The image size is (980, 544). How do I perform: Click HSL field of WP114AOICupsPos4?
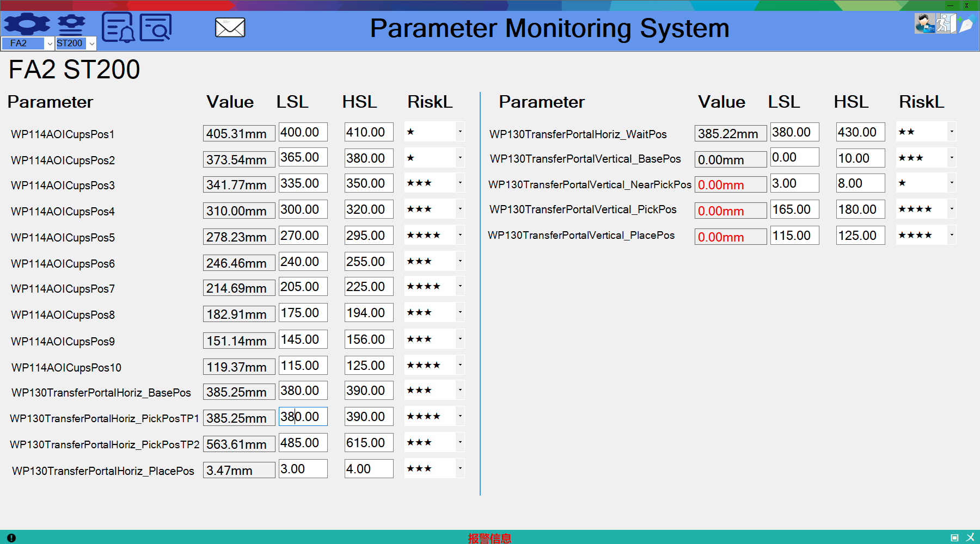(369, 209)
